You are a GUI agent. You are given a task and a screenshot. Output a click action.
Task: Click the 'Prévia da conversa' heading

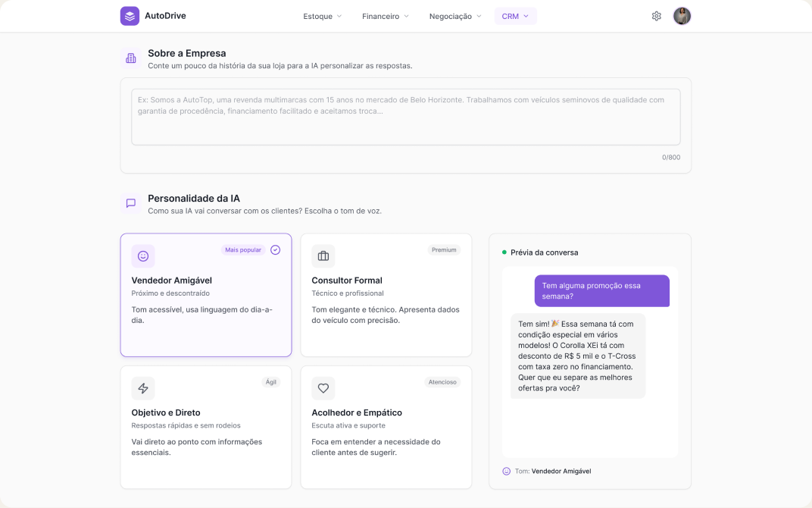click(x=545, y=252)
